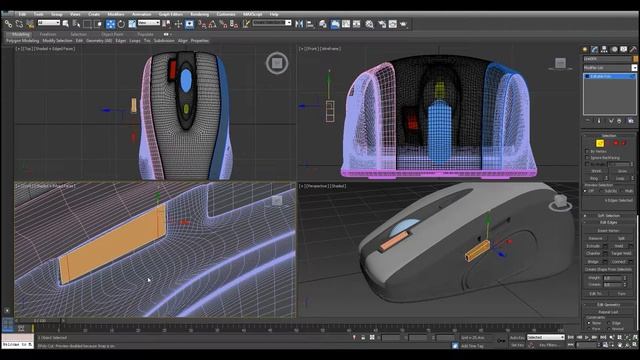Toggle keyboard shortcut override icon
The image size is (640, 360).
(189, 24)
